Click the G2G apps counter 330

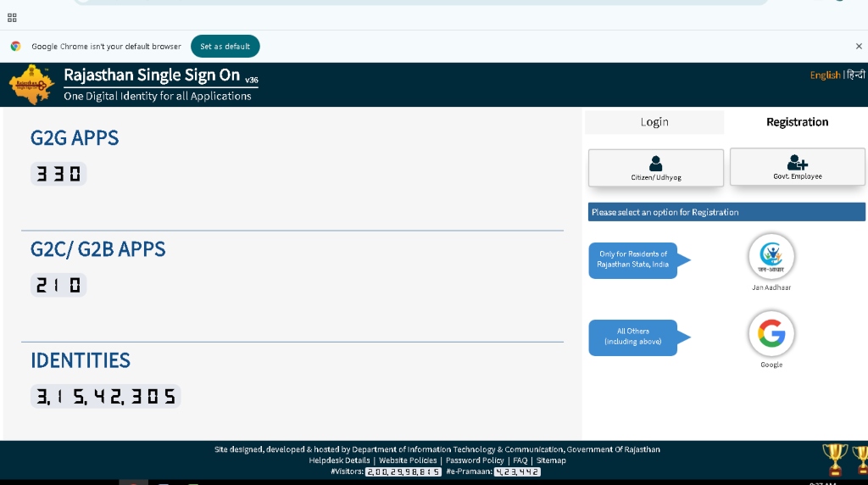[x=58, y=174]
